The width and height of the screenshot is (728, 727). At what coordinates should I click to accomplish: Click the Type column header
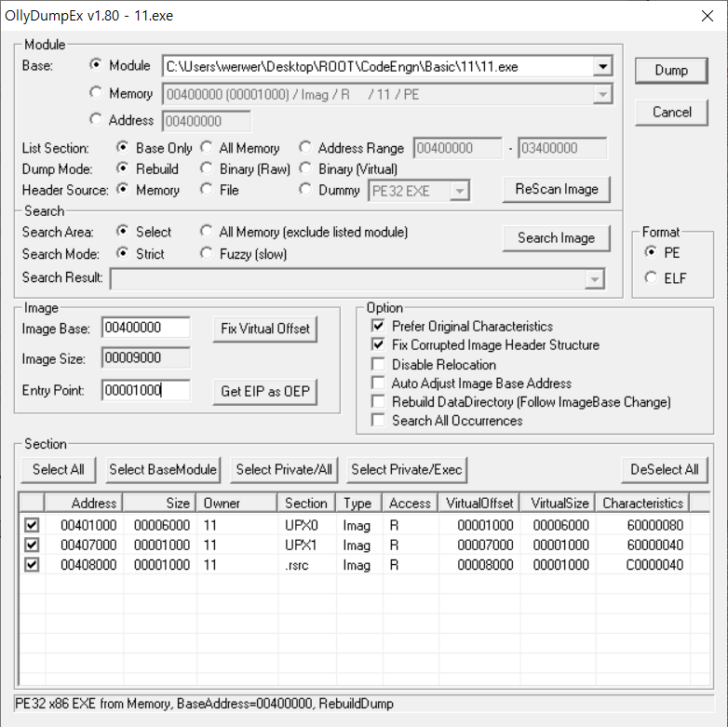[x=359, y=504]
